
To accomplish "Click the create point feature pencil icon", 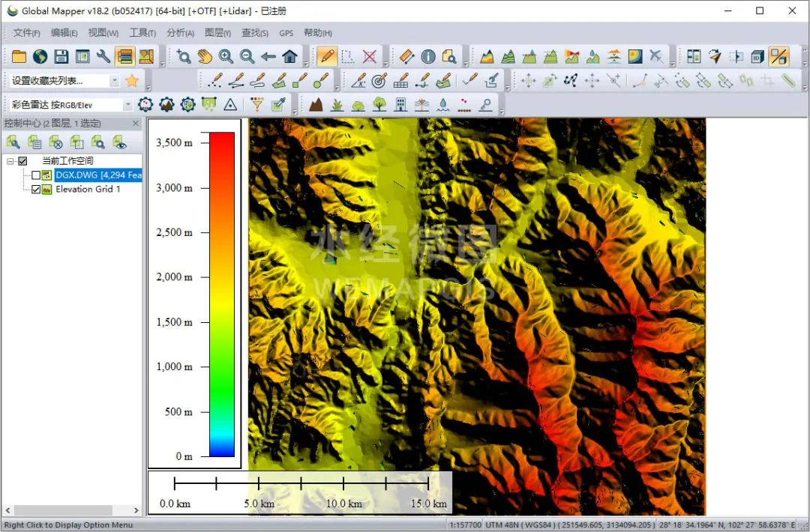I will (x=215, y=80).
